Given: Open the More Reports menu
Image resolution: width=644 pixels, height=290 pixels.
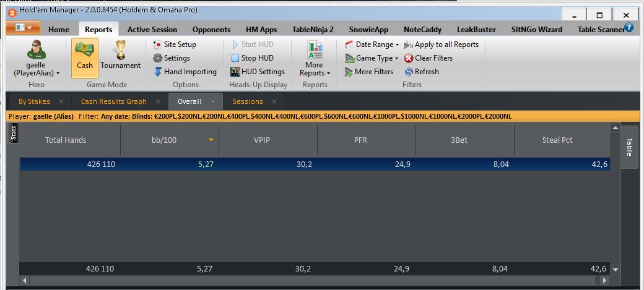Looking at the screenshot, I should (x=315, y=59).
